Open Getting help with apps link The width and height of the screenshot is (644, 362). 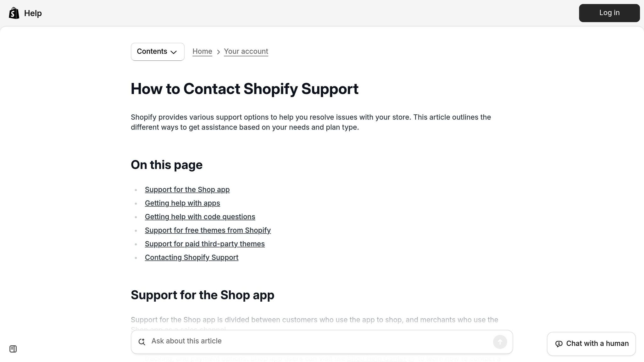point(182,203)
